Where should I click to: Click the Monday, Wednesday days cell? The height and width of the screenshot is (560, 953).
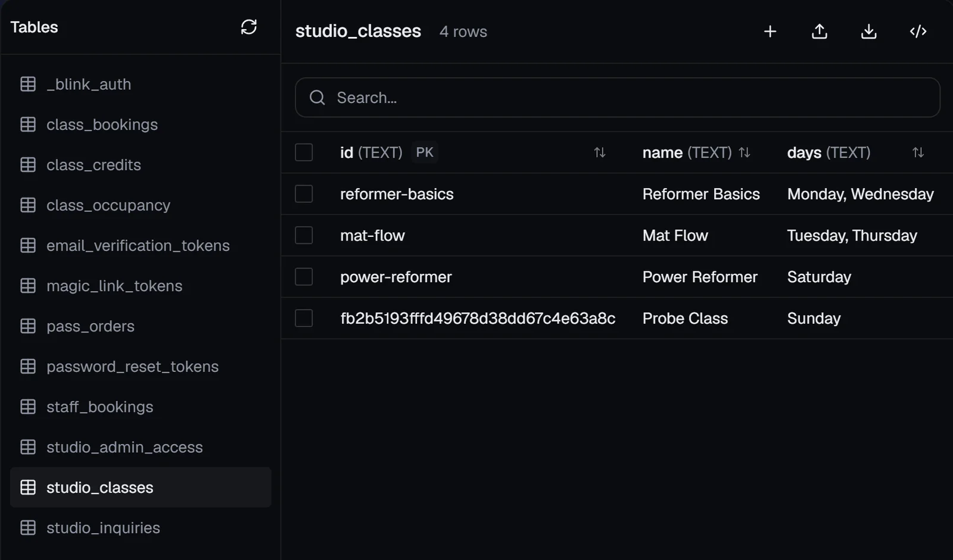pos(860,194)
